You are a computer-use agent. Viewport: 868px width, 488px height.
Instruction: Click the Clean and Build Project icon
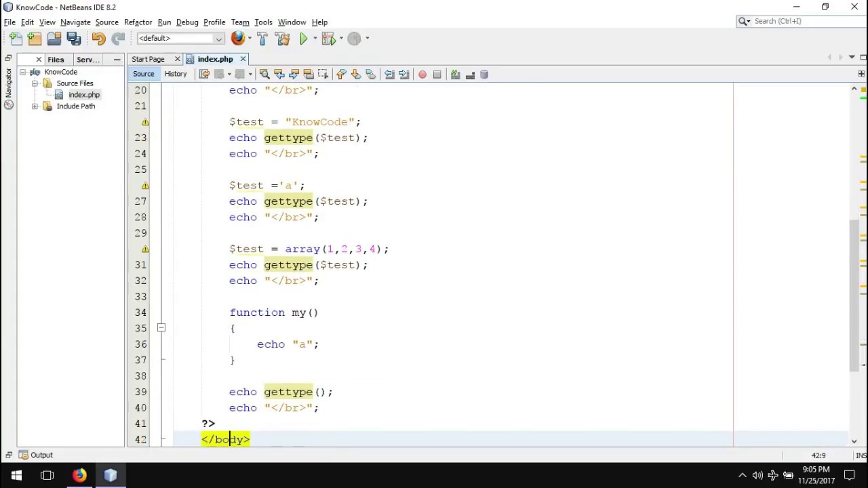[283, 39]
